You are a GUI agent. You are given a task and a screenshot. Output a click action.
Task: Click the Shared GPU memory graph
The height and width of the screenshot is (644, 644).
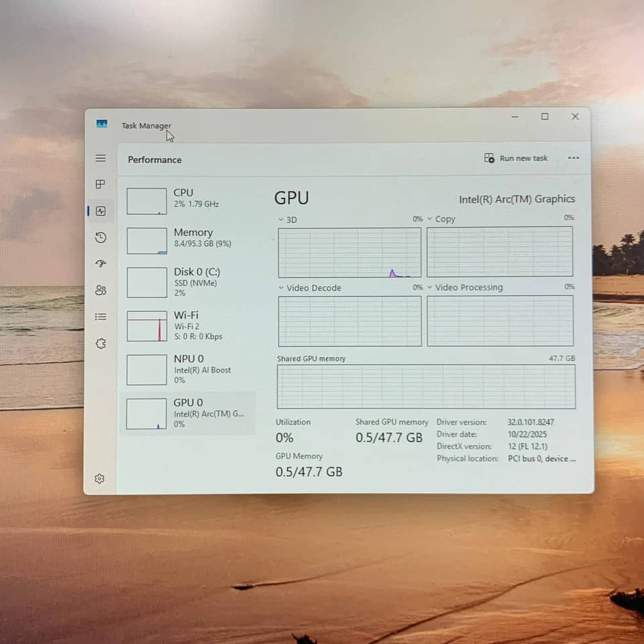point(427,386)
